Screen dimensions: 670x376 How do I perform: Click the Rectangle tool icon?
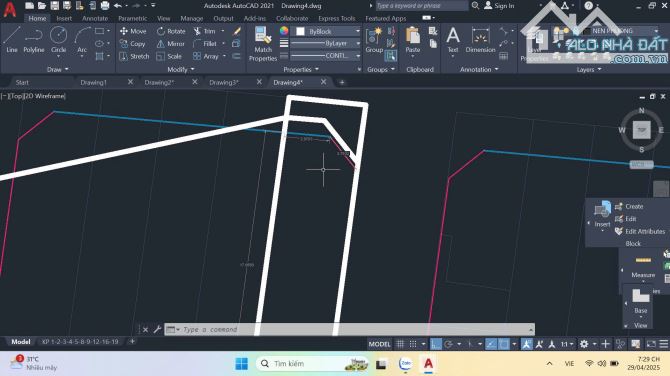[100, 31]
